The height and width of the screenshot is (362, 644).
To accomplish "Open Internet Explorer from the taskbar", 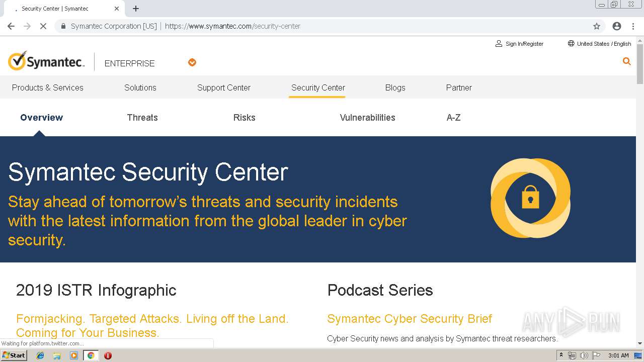I will tap(40, 355).
